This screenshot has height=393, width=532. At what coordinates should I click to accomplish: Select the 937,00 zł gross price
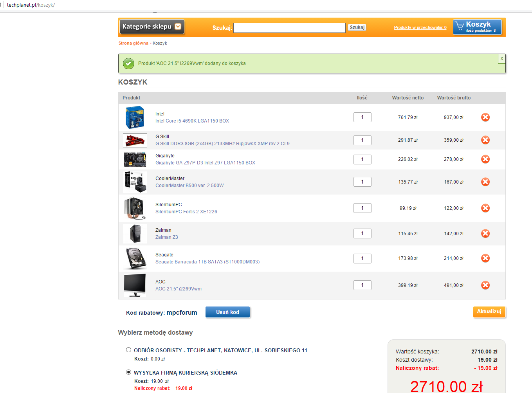454,117
